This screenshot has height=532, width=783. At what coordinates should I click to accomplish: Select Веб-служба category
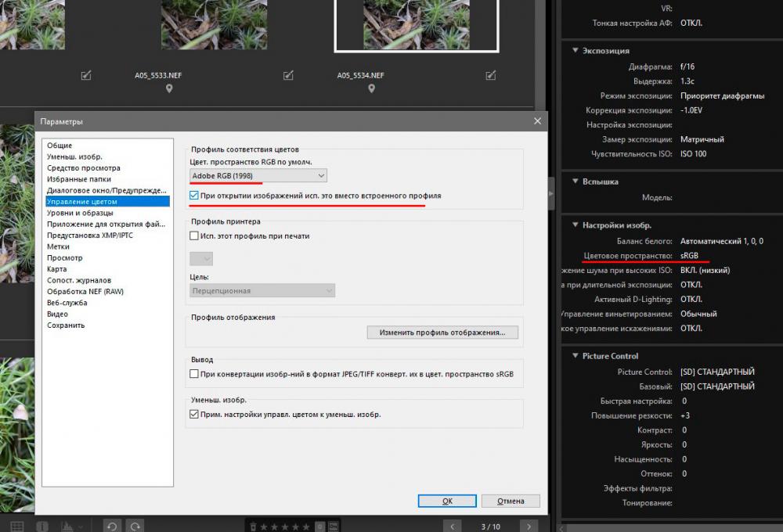tap(107, 303)
